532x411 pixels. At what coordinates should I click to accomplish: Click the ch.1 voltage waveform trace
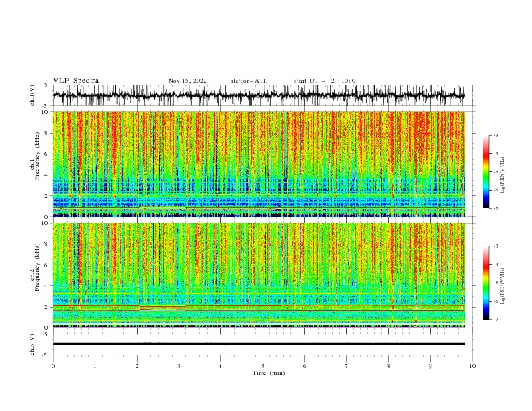[x=259, y=95]
